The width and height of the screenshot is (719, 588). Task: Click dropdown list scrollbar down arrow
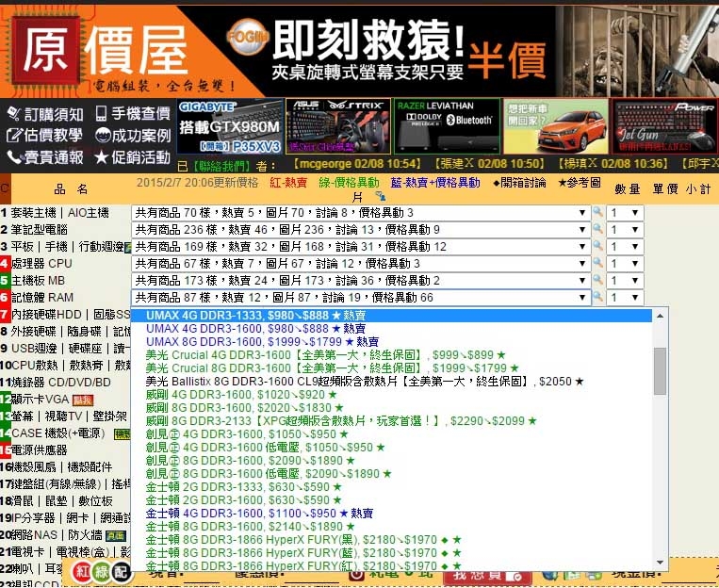pyautogui.click(x=660, y=563)
